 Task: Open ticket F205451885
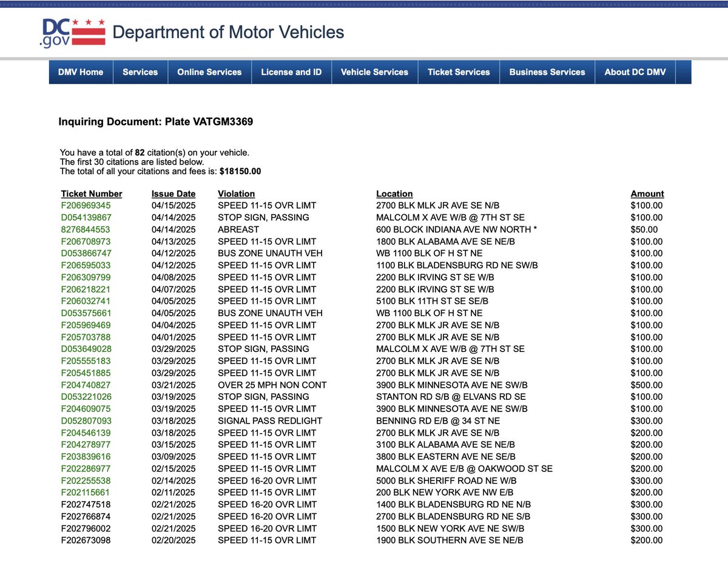click(86, 373)
